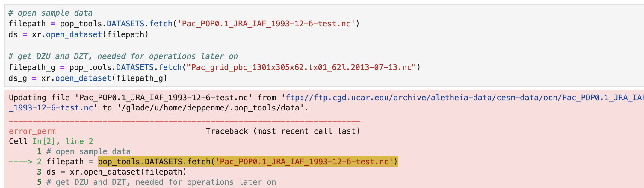The image size is (644, 188).
Task: Click the yellow highlighted fetch call in traceback
Action: pyautogui.click(x=248, y=162)
